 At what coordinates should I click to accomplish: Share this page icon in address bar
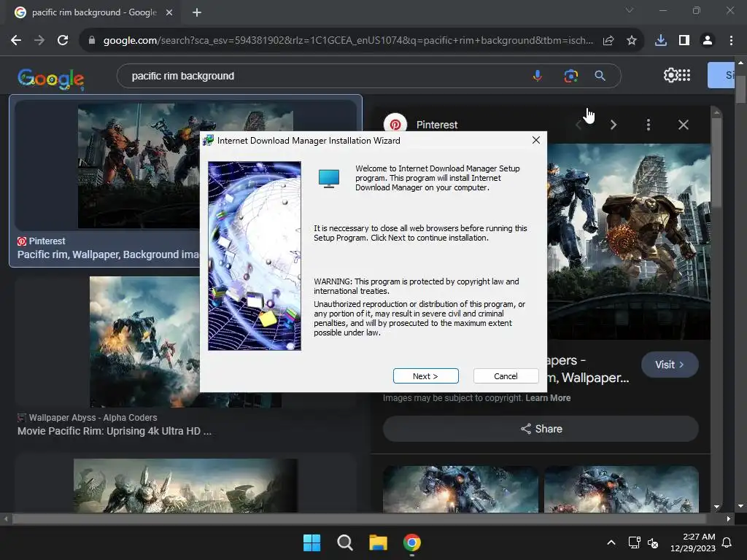[x=608, y=41]
